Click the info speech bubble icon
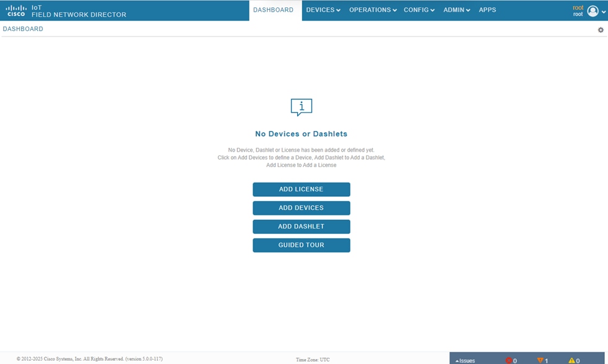The height and width of the screenshot is (364, 608). 302,107
